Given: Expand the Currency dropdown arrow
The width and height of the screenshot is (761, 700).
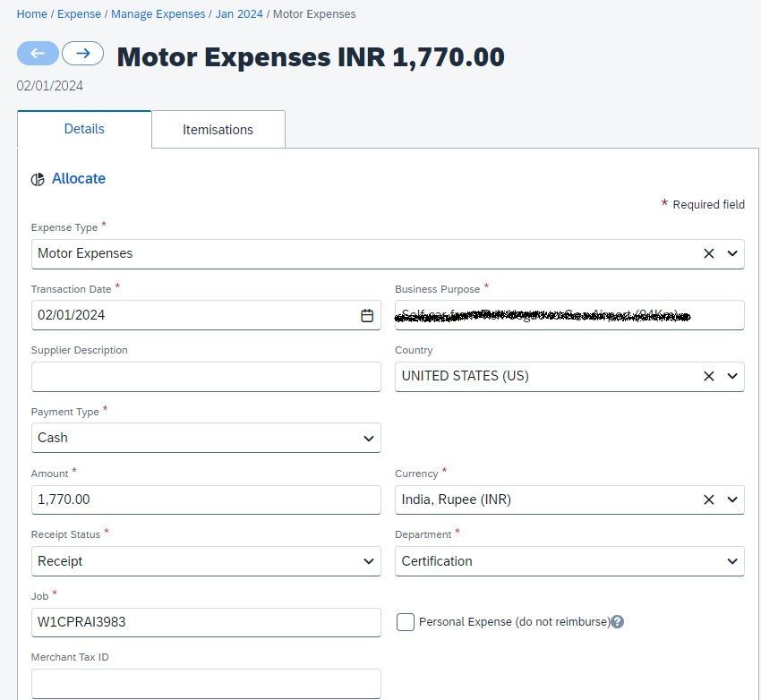Looking at the screenshot, I should [x=732, y=499].
